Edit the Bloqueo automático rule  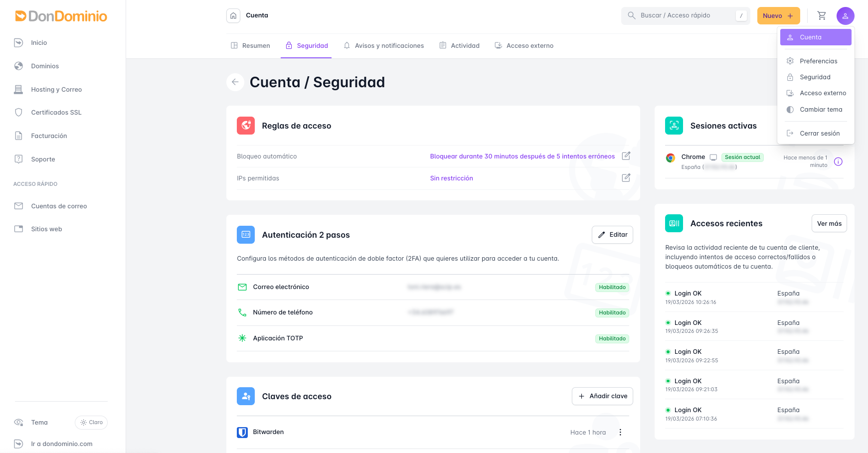[x=626, y=156]
